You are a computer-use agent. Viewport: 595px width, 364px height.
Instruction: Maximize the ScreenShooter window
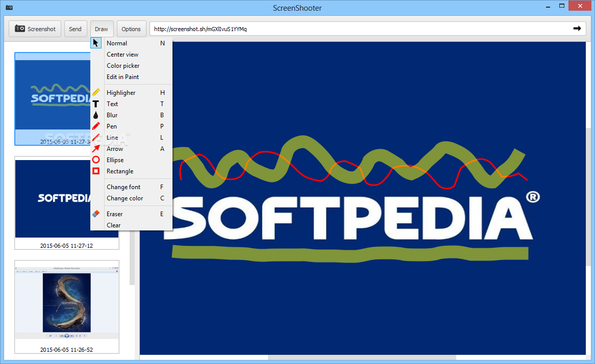tap(562, 6)
